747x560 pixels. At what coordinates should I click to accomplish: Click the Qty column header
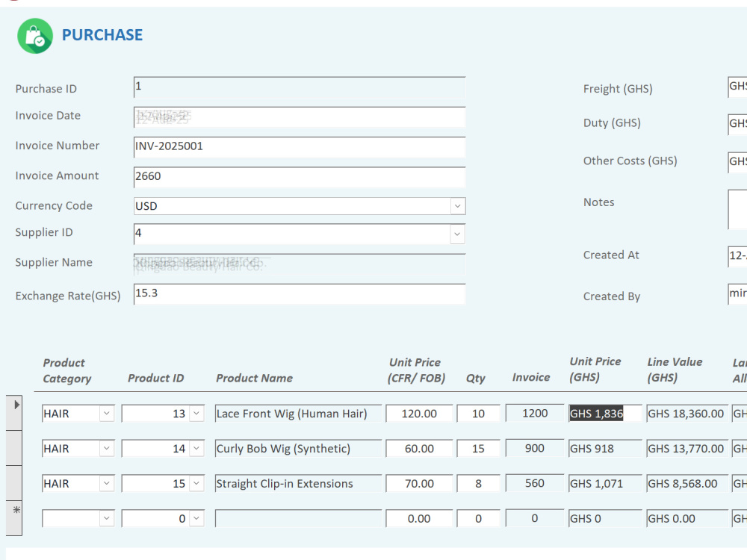[475, 378]
